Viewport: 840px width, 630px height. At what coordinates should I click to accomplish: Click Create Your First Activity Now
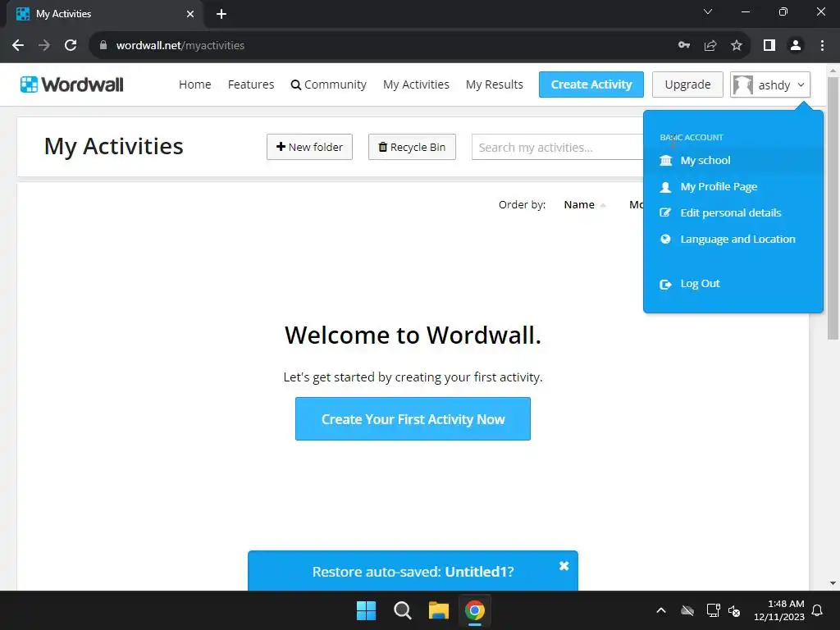pyautogui.click(x=413, y=419)
